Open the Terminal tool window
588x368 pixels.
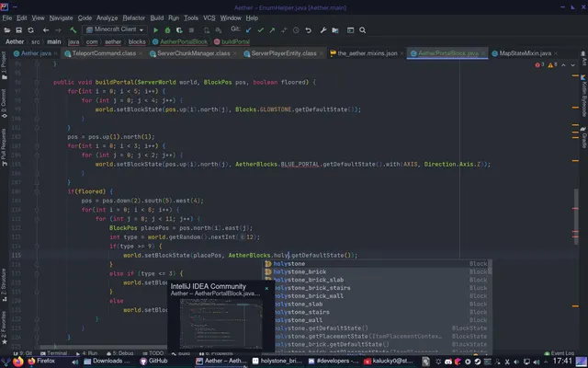(53, 353)
